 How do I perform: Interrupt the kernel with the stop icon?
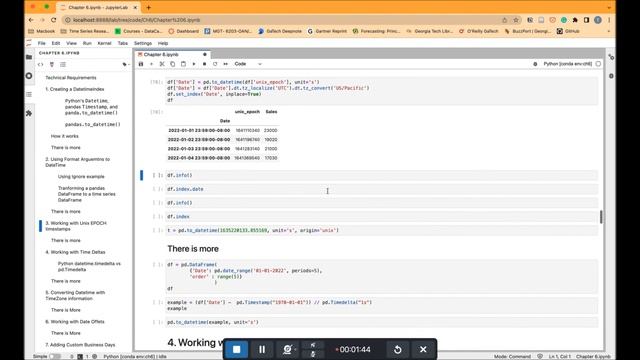click(x=204, y=64)
